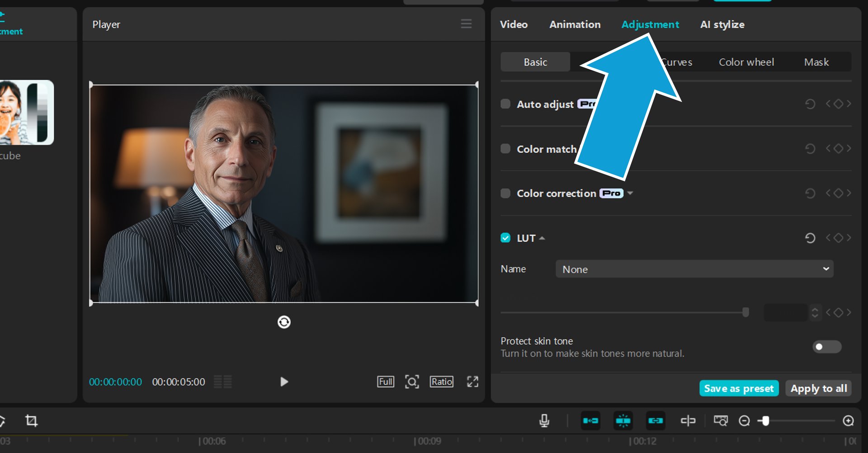
Task: Open the zoom-to-fit preview icon
Action: click(412, 382)
